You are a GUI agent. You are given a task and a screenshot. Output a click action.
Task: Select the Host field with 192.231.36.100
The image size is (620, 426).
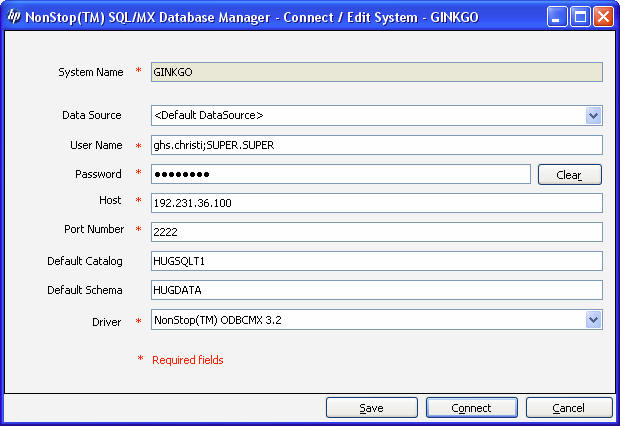coord(377,203)
